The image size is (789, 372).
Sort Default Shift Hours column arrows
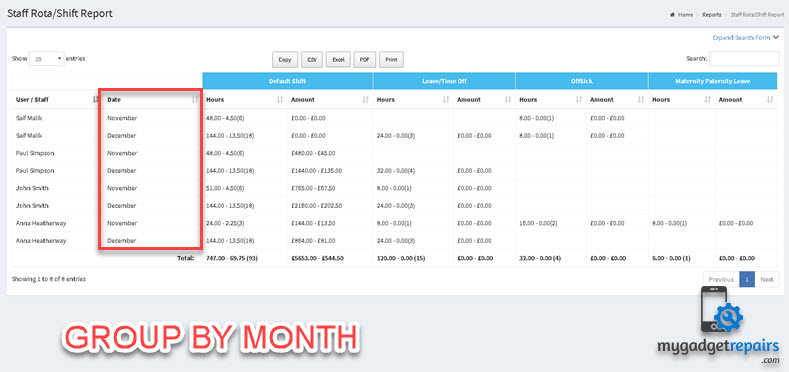tap(280, 100)
